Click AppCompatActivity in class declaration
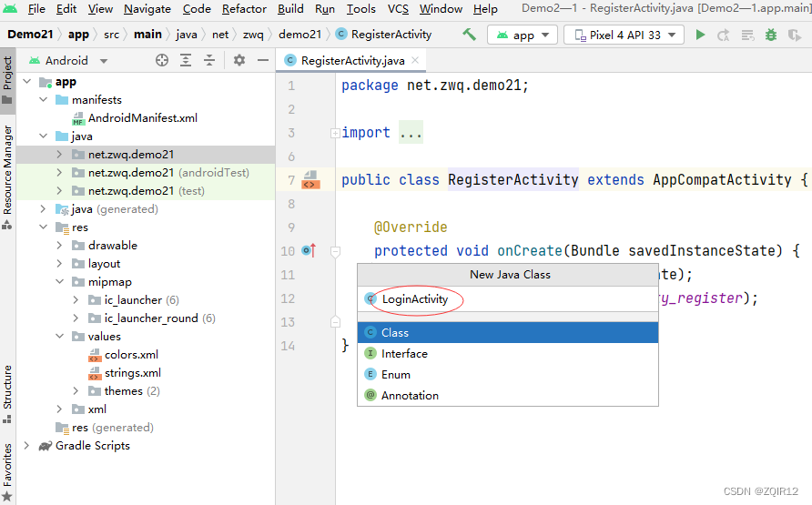 point(722,179)
